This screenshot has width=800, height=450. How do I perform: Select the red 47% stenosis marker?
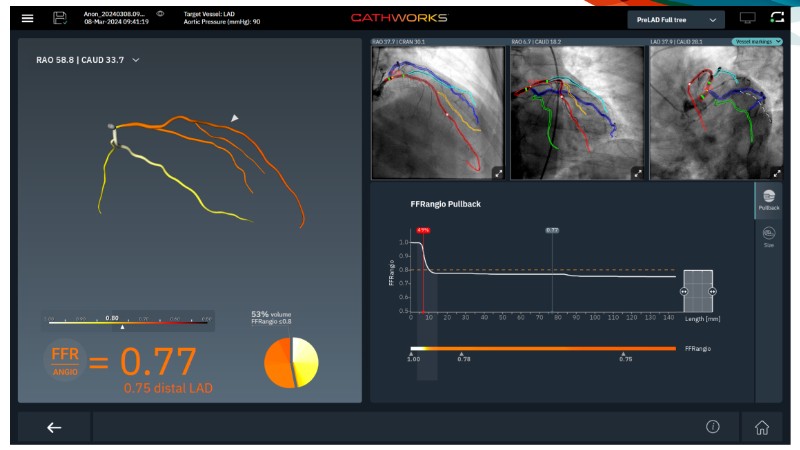click(422, 230)
